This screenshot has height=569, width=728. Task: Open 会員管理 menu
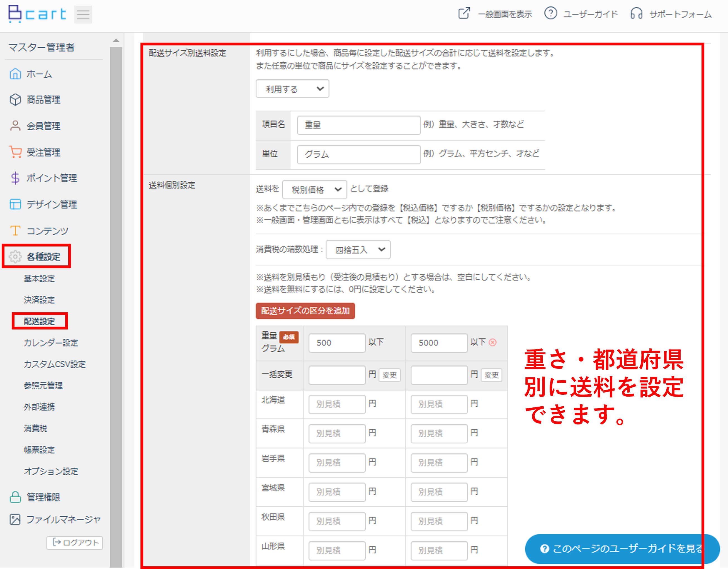[43, 126]
